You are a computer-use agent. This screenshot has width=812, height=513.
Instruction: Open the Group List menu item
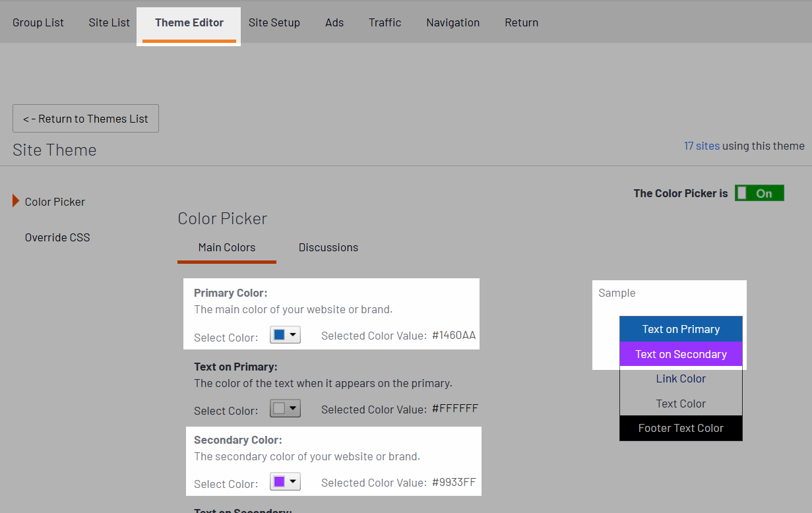click(x=38, y=22)
